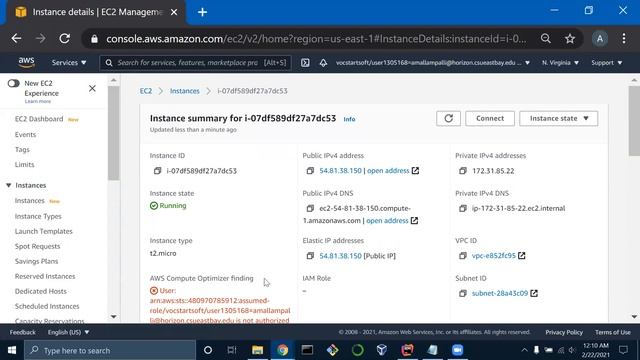This screenshot has height=360, width=640.
Task: Open external link icon beside vpc-e852fc95
Action: [522, 256]
